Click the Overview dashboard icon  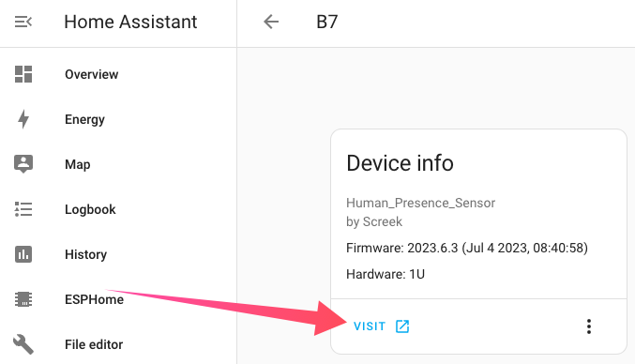pyautogui.click(x=23, y=74)
